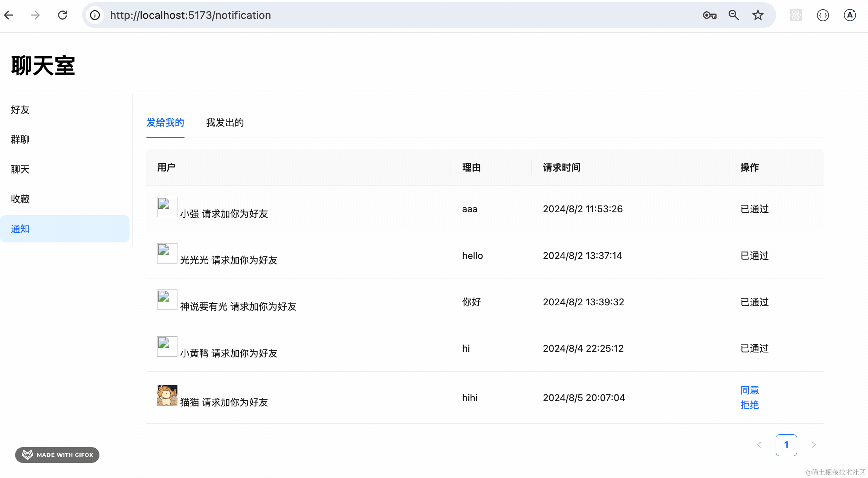Bookmark the page with the star icon

pyautogui.click(x=758, y=15)
